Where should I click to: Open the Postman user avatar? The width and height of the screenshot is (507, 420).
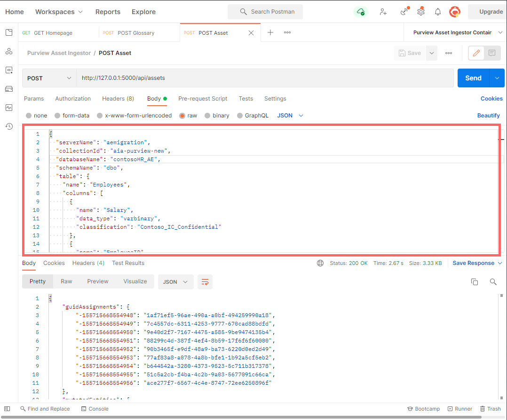[x=455, y=12]
